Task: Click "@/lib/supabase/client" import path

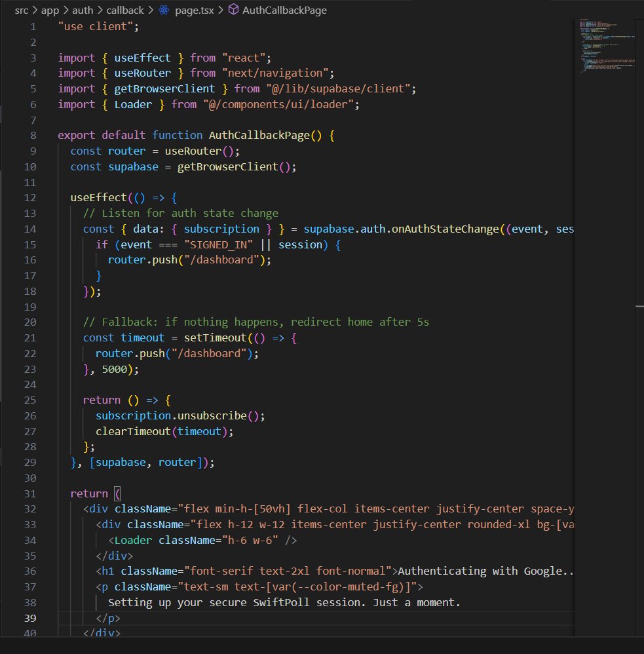Action: [x=338, y=89]
